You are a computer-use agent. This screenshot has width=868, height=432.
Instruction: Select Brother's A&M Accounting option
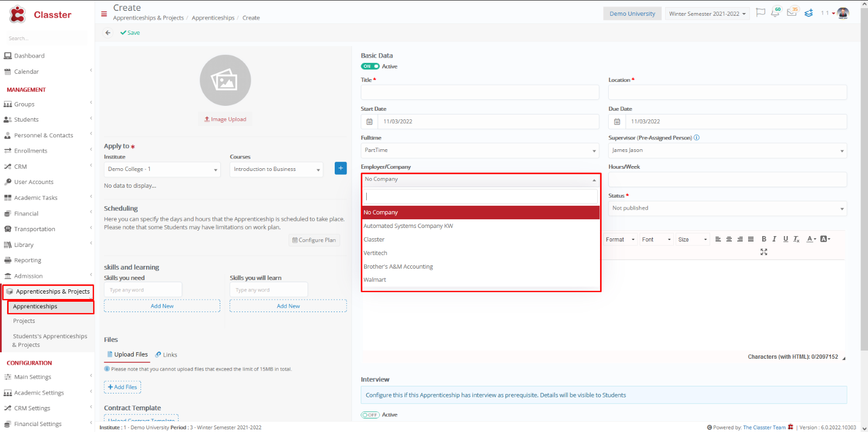pyautogui.click(x=481, y=266)
